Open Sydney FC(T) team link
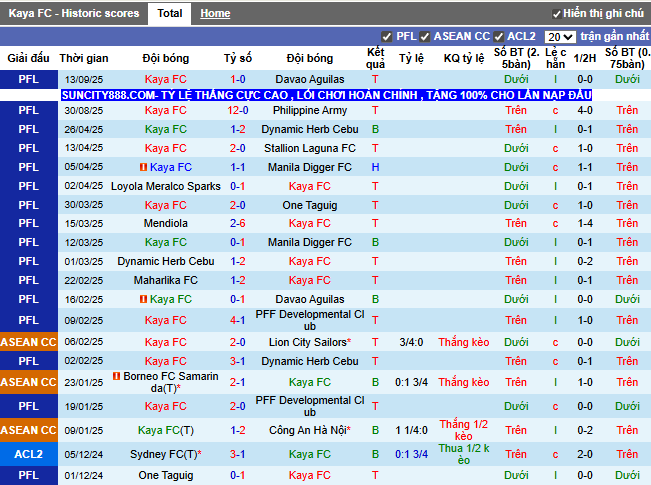This screenshot has height=485, width=651. pyautogui.click(x=164, y=454)
